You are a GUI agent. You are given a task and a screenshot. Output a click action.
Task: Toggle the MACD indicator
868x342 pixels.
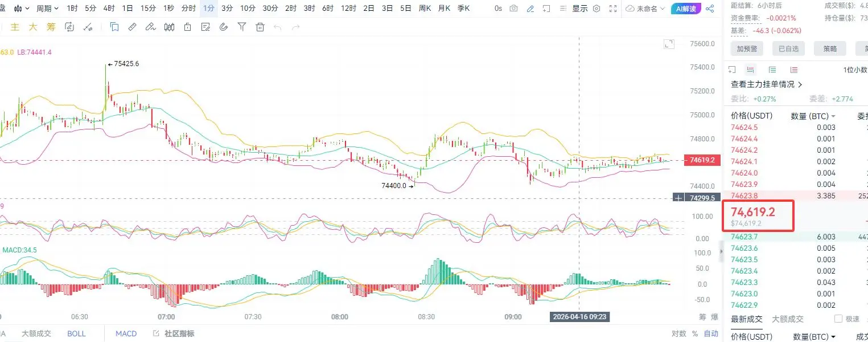point(126,333)
